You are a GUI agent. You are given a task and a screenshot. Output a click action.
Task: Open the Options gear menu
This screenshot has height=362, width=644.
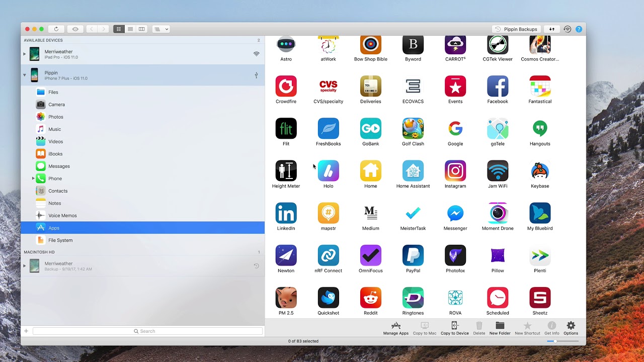pyautogui.click(x=571, y=328)
